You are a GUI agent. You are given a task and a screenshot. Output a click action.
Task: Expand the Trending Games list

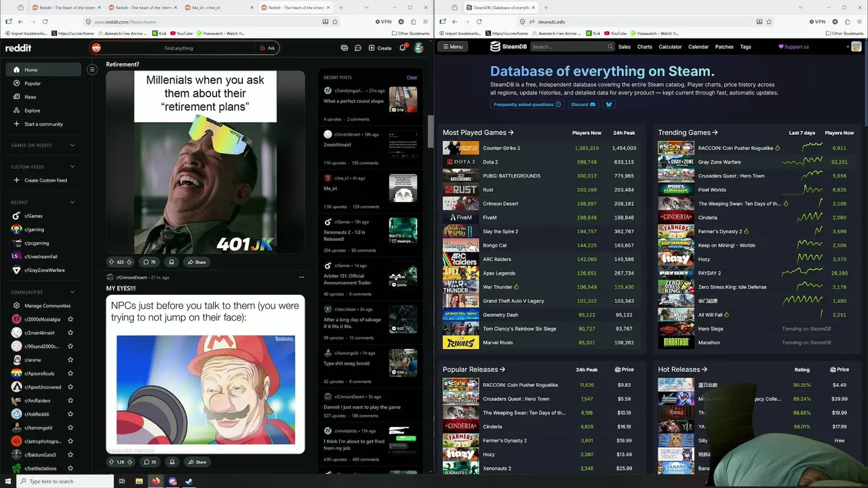pyautogui.click(x=688, y=133)
